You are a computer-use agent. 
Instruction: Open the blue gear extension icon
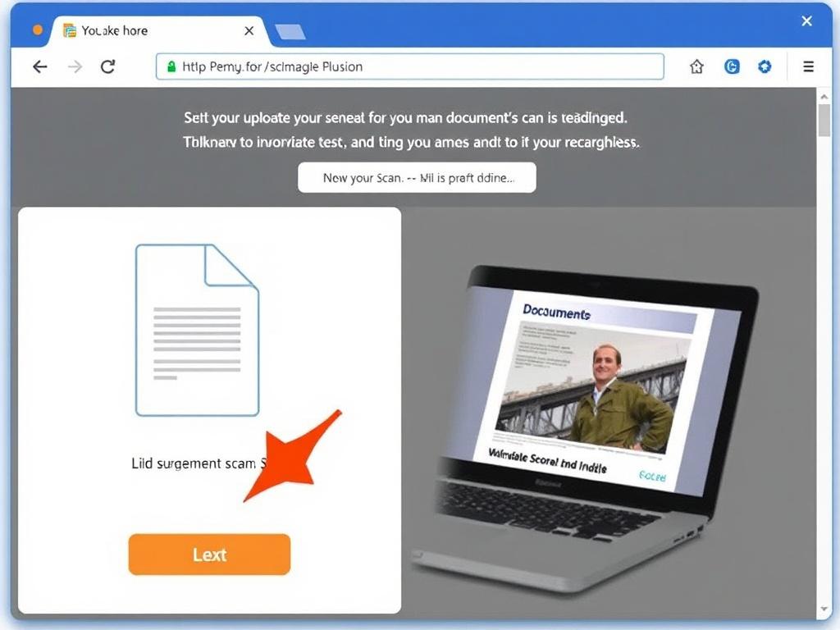[765, 67]
